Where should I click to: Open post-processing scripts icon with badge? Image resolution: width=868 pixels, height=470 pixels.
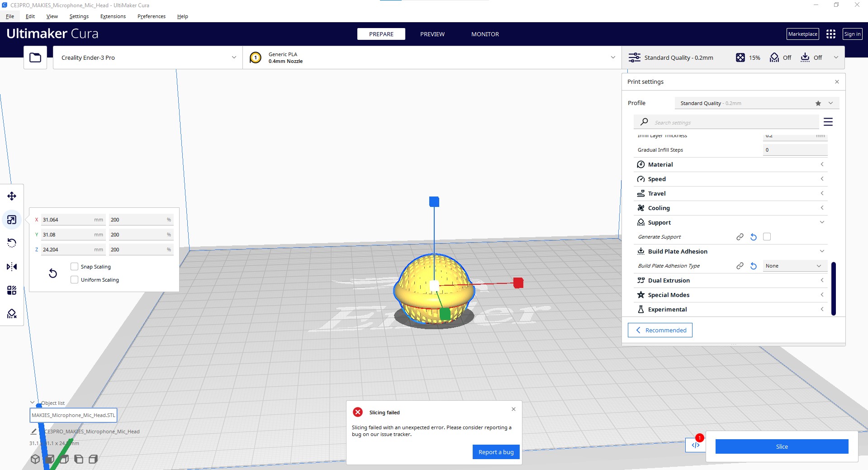(x=696, y=445)
